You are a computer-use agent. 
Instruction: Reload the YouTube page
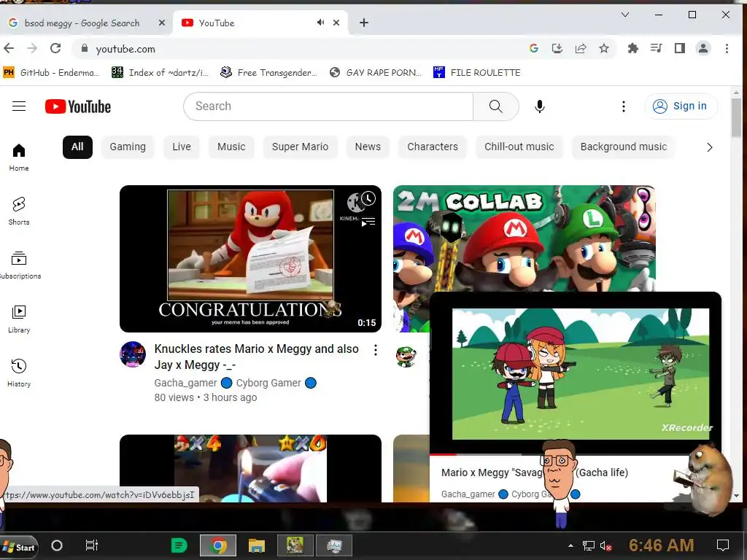[x=55, y=48]
